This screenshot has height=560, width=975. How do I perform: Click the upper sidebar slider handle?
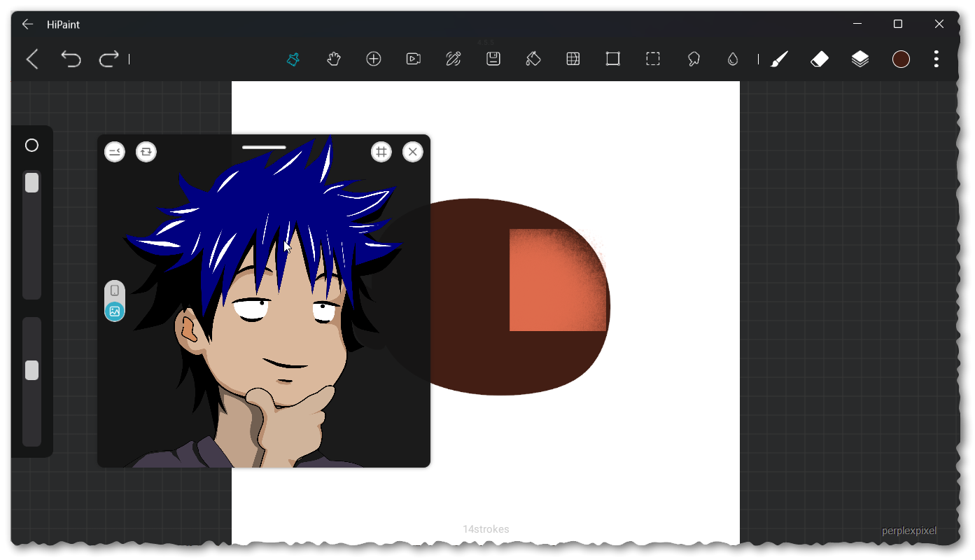[31, 183]
